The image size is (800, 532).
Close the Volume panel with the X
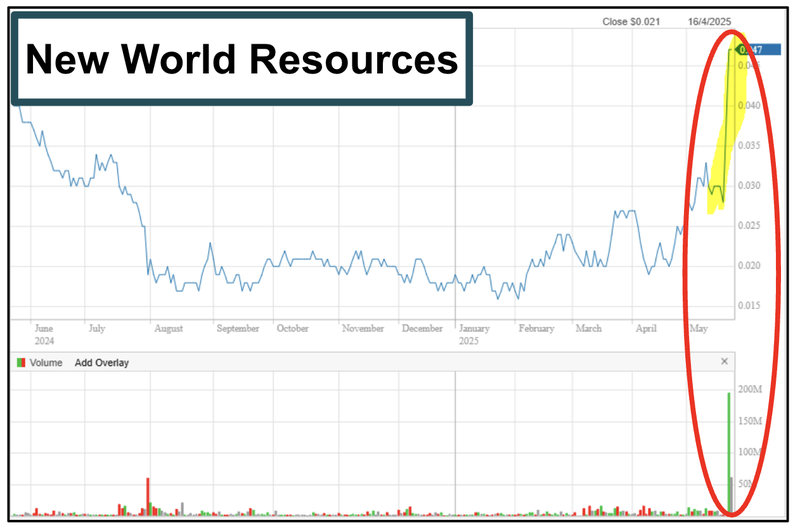click(724, 362)
